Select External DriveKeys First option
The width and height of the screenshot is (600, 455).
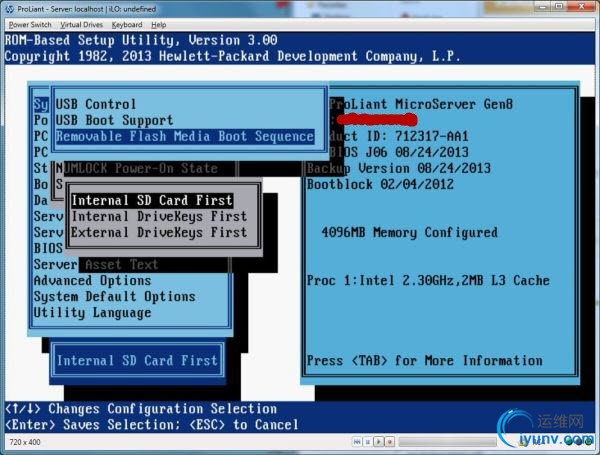coord(159,233)
